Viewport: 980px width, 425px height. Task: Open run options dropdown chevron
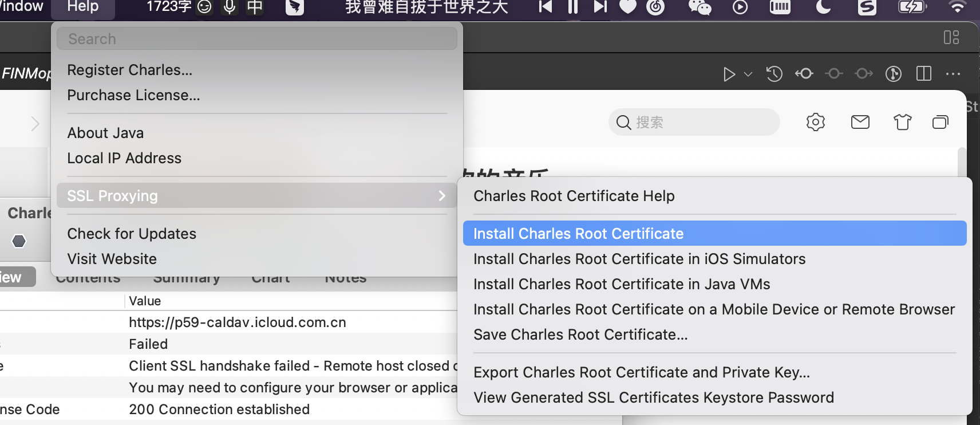(748, 74)
